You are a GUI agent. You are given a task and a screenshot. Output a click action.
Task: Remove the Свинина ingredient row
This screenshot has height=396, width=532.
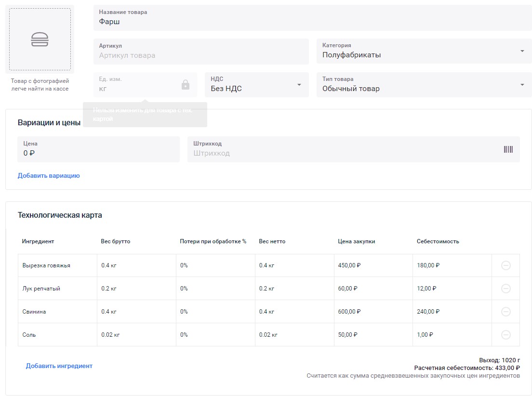pos(505,312)
